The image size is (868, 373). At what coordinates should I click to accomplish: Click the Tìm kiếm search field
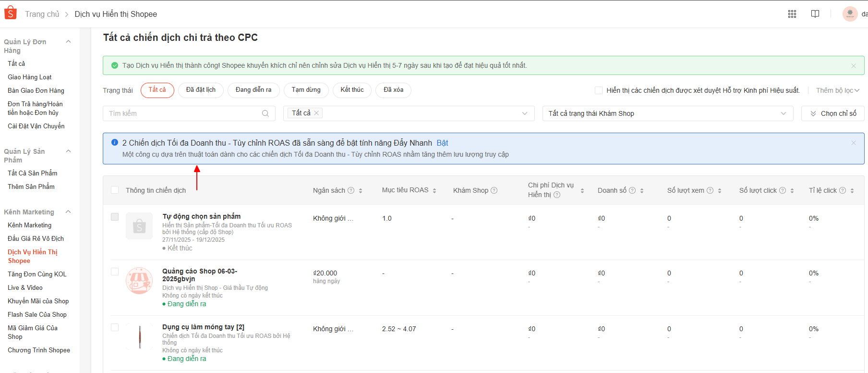tap(182, 113)
